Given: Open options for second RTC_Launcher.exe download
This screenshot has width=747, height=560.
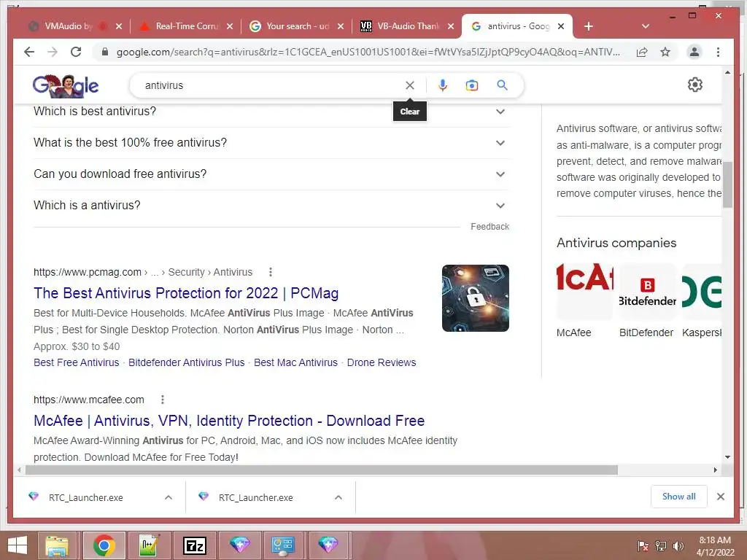Looking at the screenshot, I should [338, 497].
